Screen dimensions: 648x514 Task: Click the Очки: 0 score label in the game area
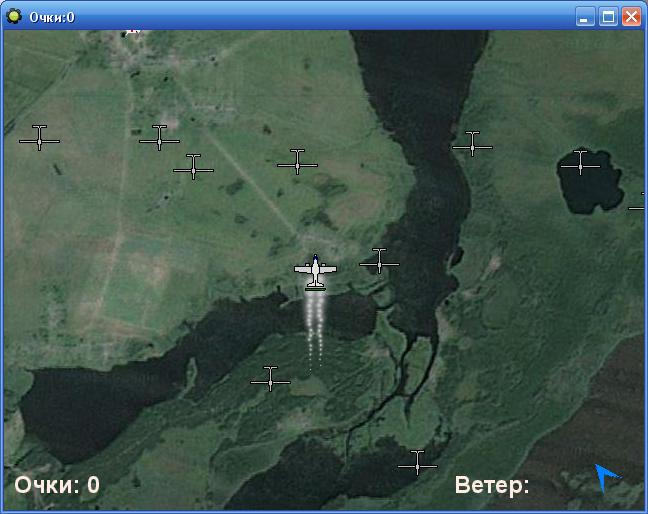[57, 485]
